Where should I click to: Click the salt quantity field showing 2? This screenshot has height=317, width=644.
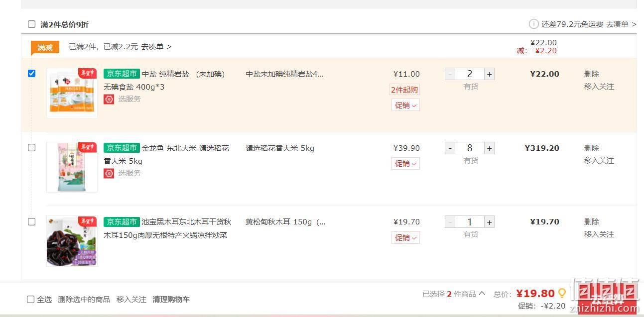click(470, 74)
